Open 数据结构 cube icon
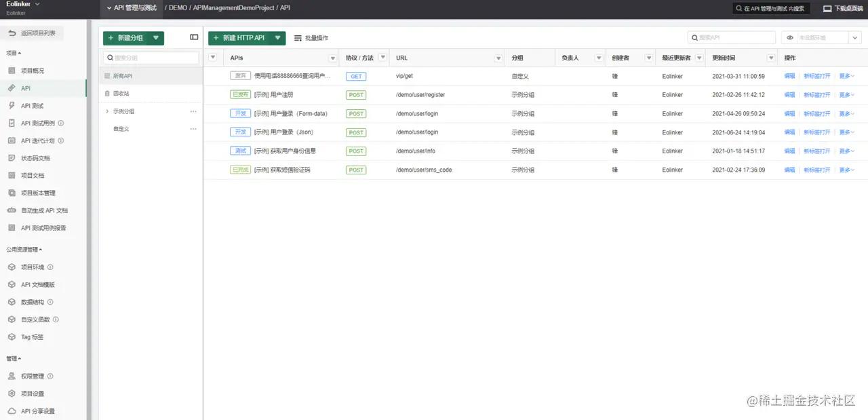868x420 pixels. (12, 302)
